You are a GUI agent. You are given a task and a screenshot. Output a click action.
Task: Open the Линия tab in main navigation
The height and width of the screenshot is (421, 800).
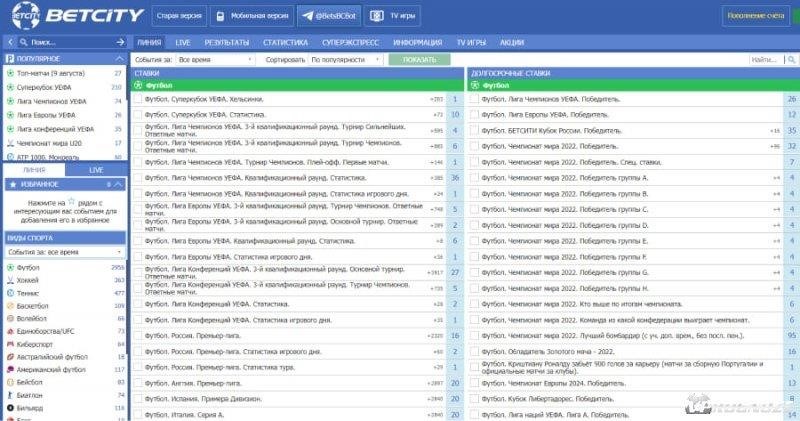[x=149, y=42]
